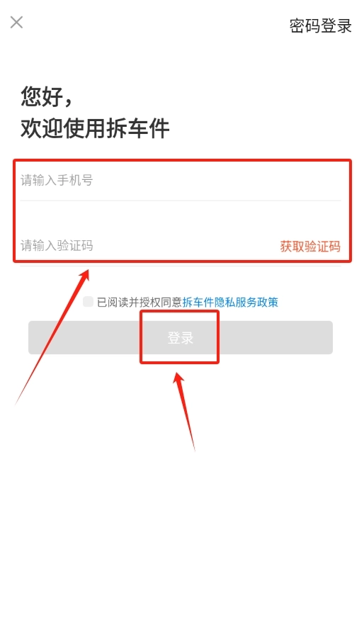The width and height of the screenshot is (364, 637).
Task: Click the 您好 greeting heading
Action: (x=47, y=96)
